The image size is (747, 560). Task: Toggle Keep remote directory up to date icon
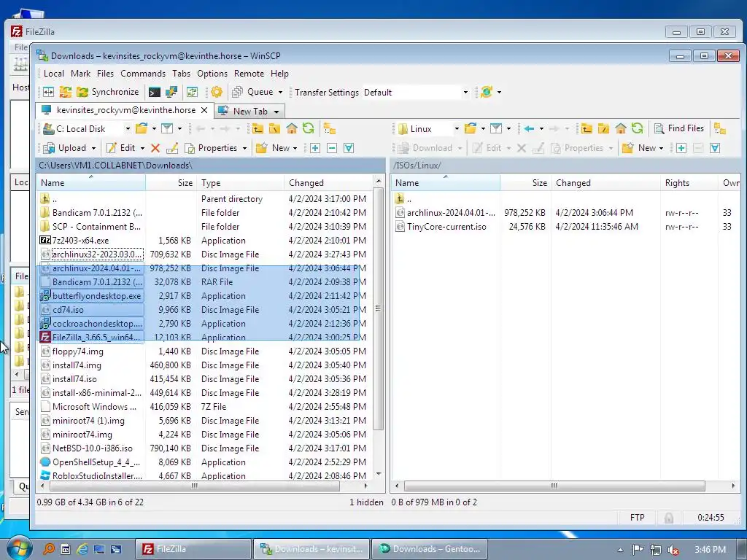point(192,92)
